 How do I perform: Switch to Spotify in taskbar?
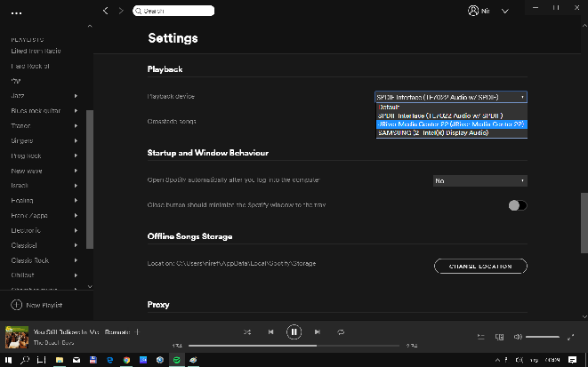177,360
